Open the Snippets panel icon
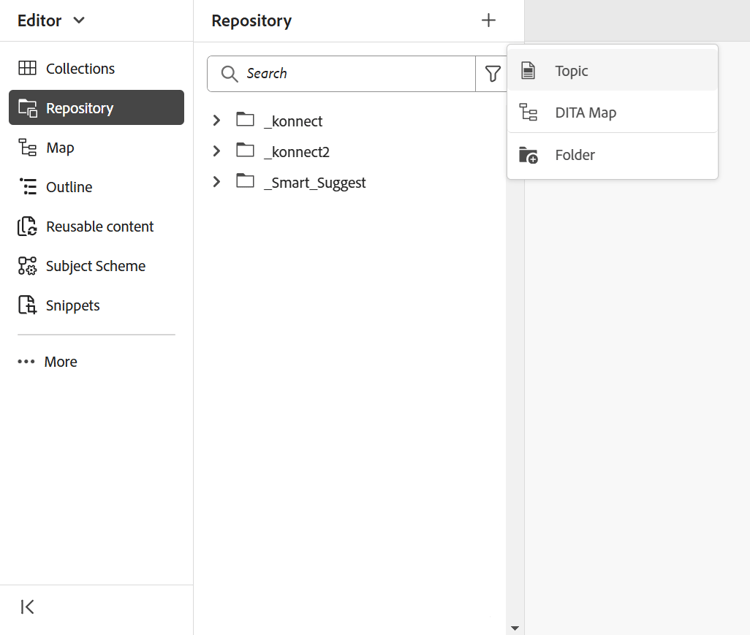 pyautogui.click(x=27, y=305)
